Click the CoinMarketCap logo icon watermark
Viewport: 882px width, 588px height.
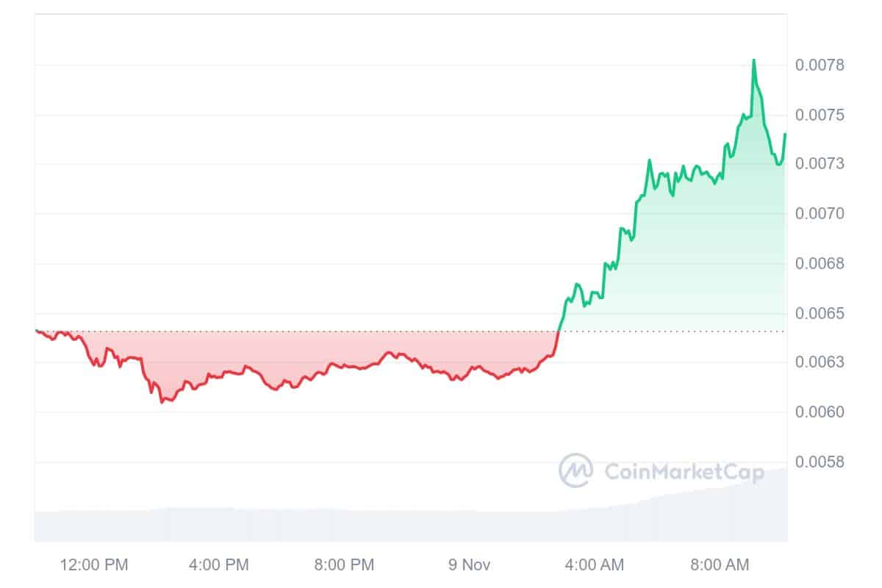click(576, 470)
